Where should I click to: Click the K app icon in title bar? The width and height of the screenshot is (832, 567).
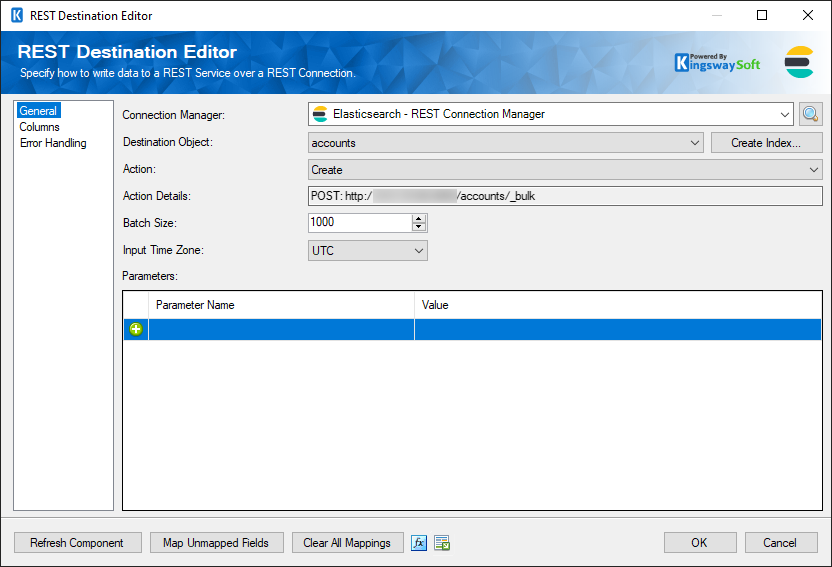(17, 15)
